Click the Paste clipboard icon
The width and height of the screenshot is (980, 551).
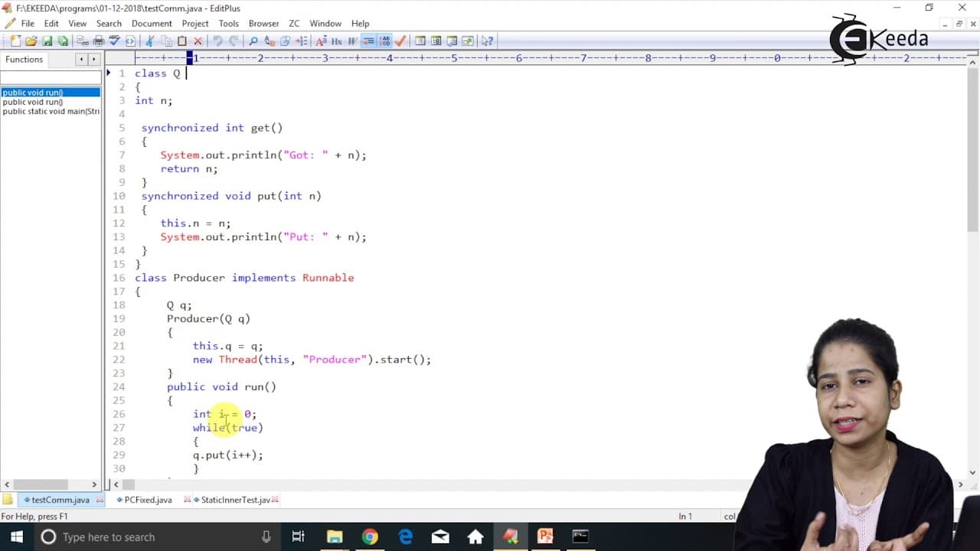click(x=181, y=41)
